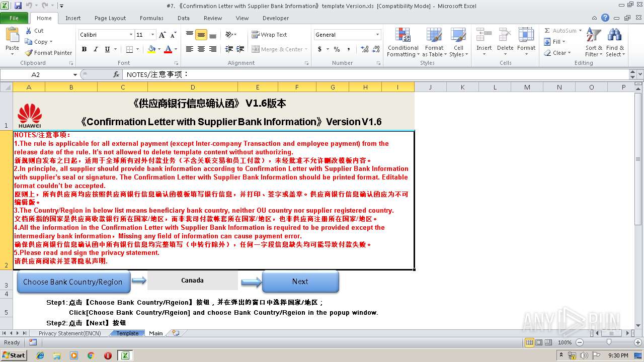Toggle Center text alignment
The image size is (644, 362).
pos(201,49)
